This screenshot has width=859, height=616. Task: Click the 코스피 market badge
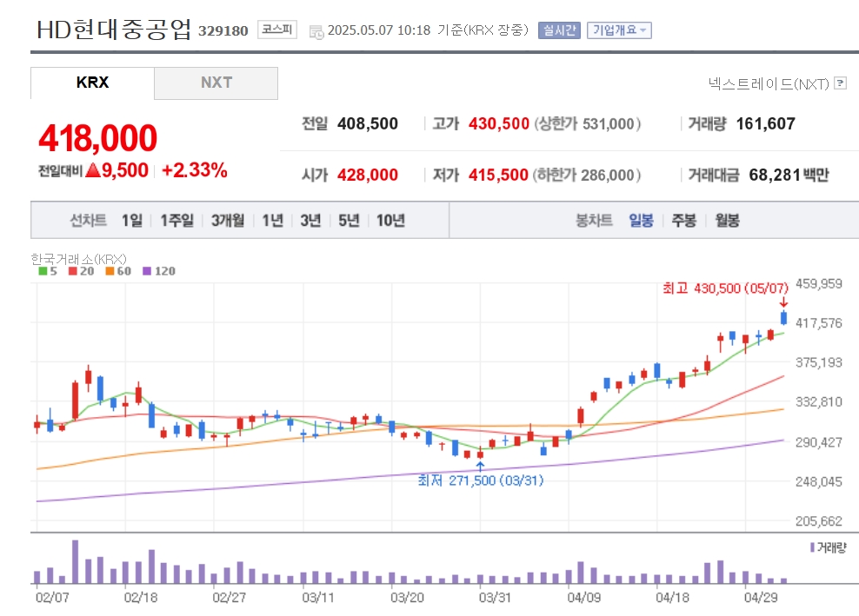click(277, 30)
